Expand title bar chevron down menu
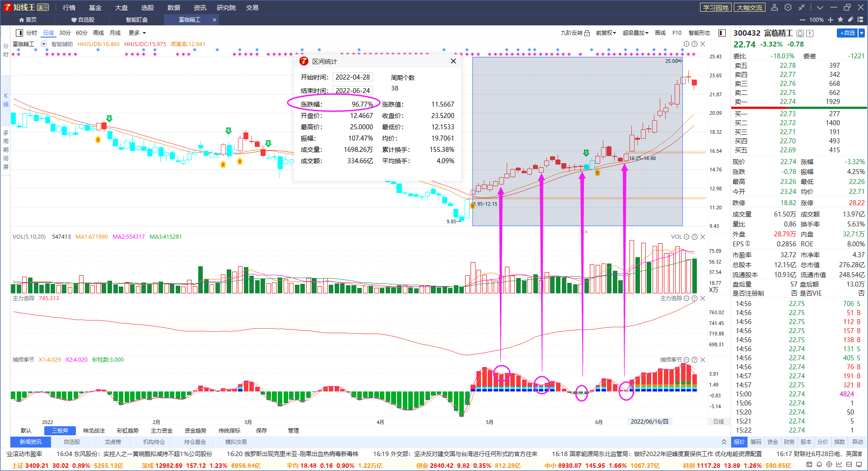The width and height of the screenshot is (868, 471). tap(820, 7)
